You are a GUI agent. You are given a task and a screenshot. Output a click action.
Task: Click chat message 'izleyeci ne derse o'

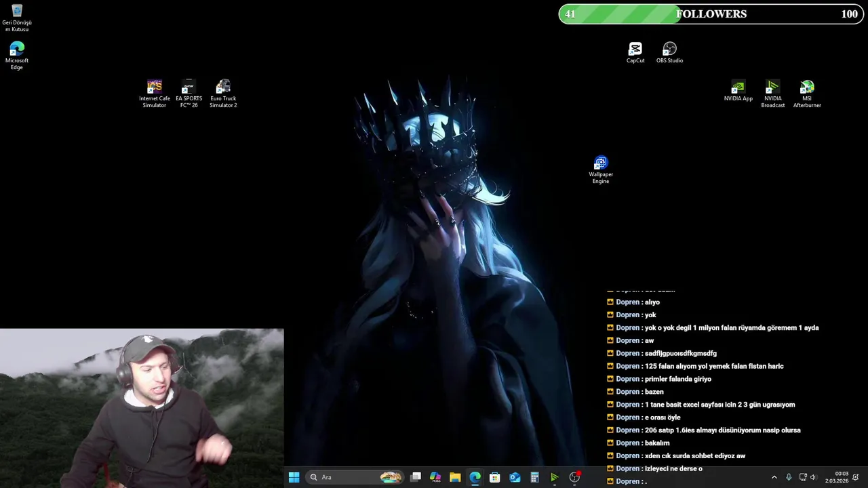[673, 469]
